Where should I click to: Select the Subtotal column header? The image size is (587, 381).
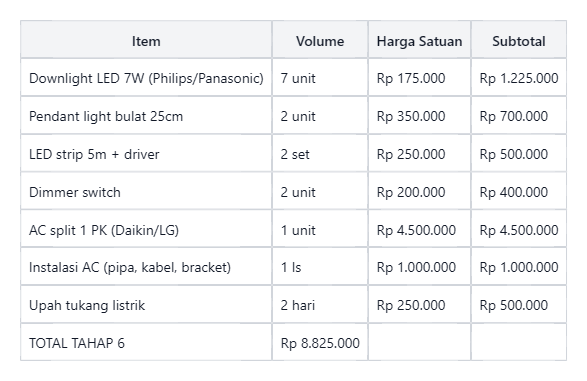(x=518, y=40)
